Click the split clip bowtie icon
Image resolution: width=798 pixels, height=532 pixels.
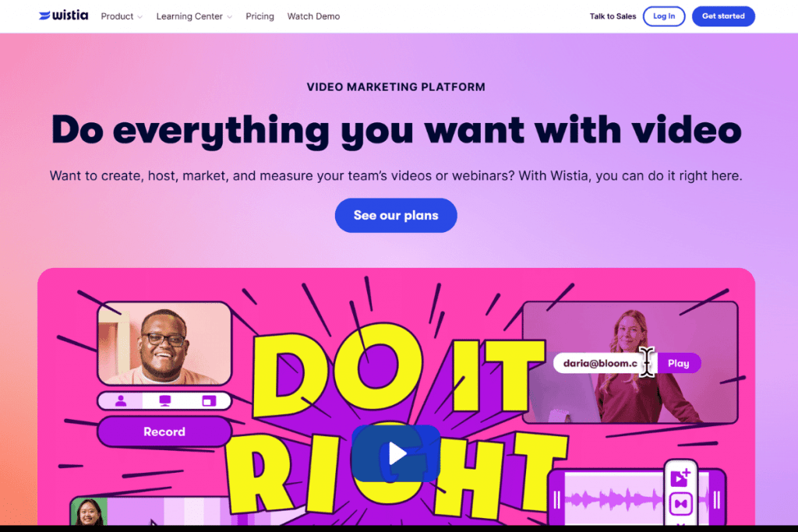click(680, 504)
